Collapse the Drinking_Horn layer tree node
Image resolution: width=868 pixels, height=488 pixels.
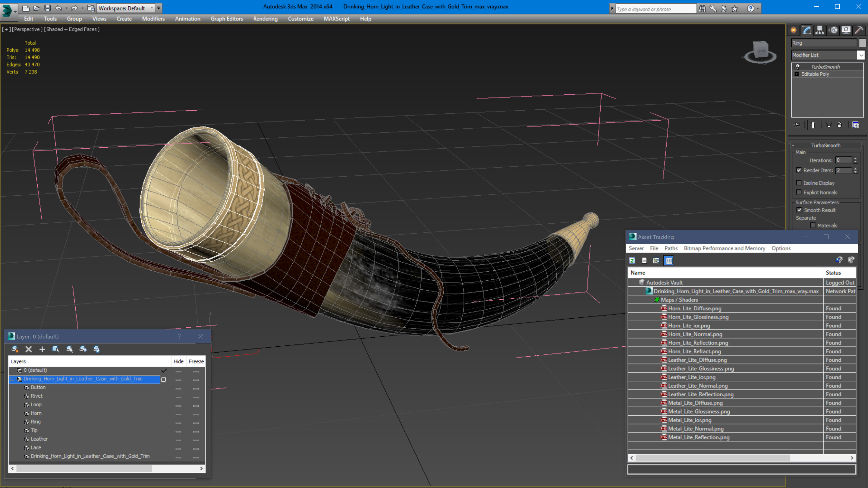coord(12,379)
